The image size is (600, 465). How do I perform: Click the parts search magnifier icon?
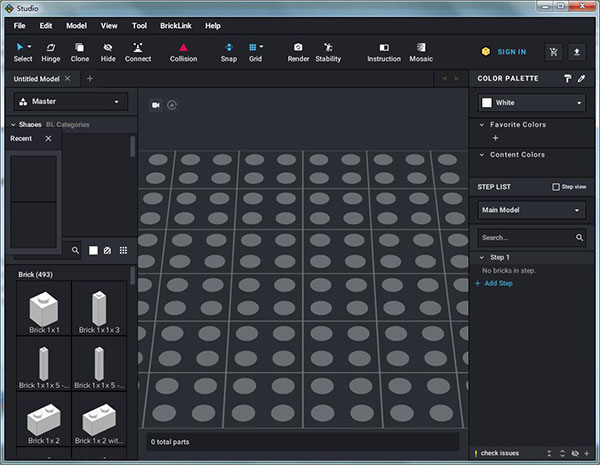75,250
